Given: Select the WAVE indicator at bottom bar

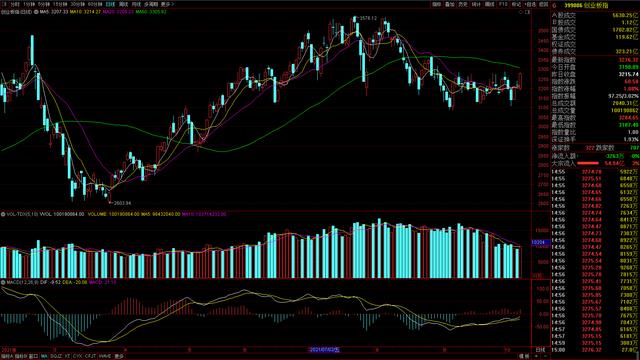Looking at the screenshot, I should point(105,356).
